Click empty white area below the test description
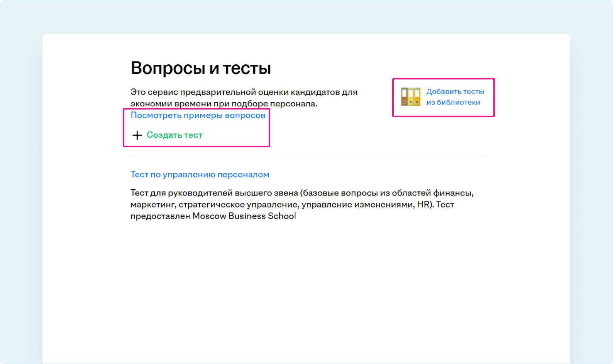The image size is (613, 364). (x=305, y=289)
